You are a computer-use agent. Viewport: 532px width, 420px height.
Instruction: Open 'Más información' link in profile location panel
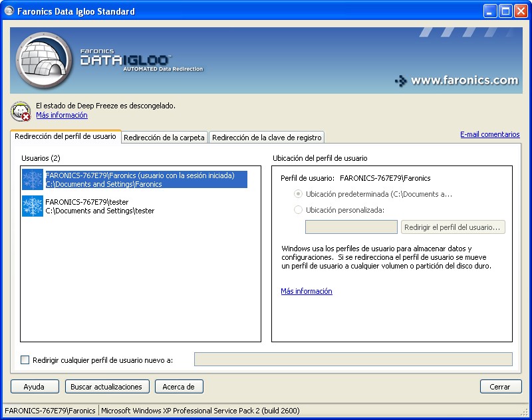click(307, 291)
